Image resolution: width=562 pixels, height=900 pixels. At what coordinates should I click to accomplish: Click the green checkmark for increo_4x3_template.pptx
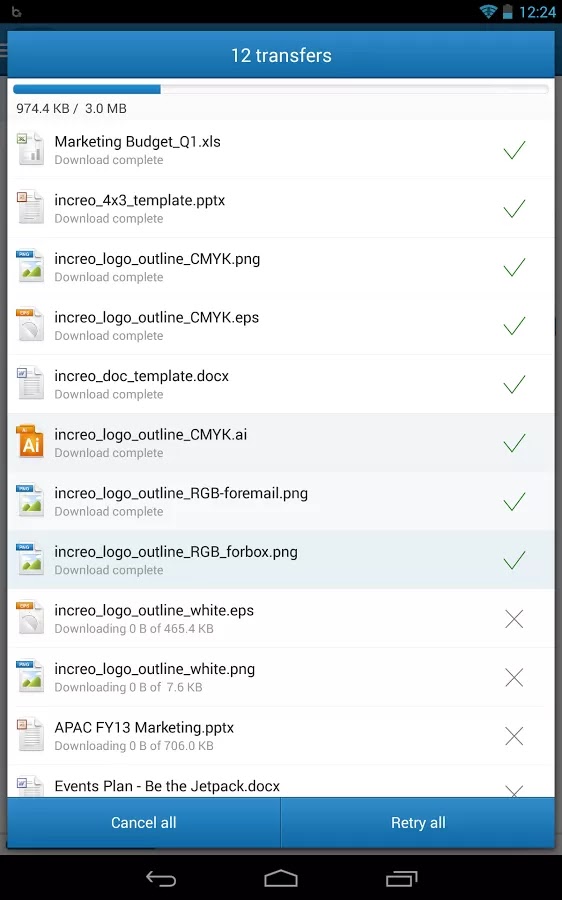[x=514, y=208]
